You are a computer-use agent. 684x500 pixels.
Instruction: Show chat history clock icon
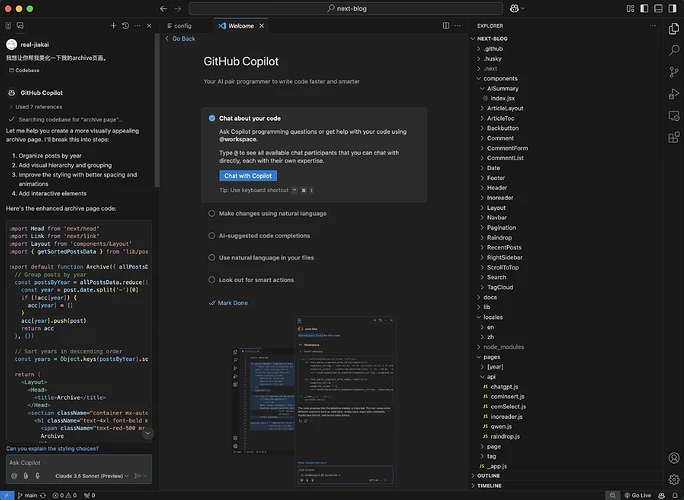(126, 26)
